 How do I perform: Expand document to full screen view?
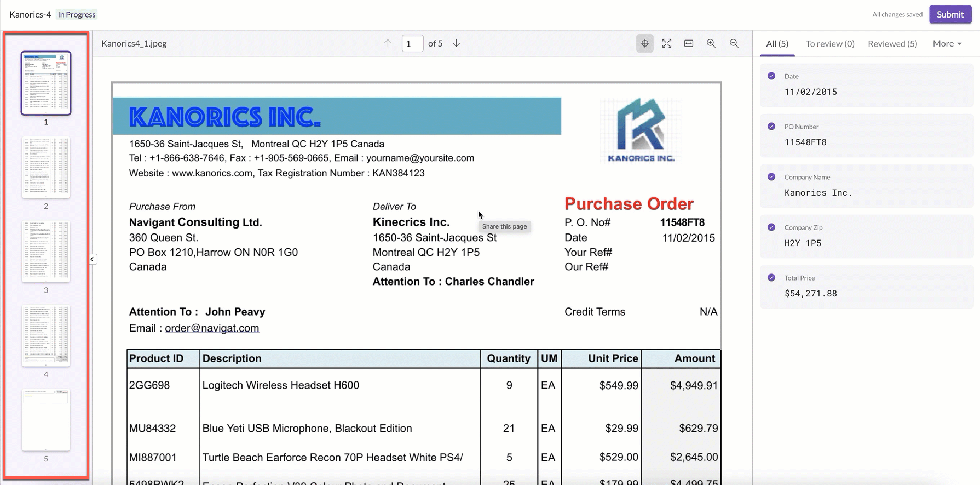click(667, 43)
